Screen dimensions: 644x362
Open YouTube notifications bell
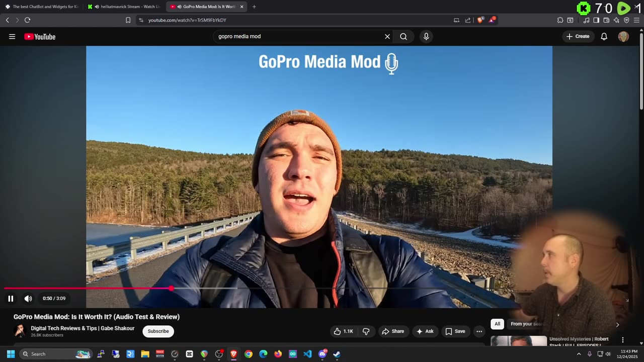[x=604, y=36]
